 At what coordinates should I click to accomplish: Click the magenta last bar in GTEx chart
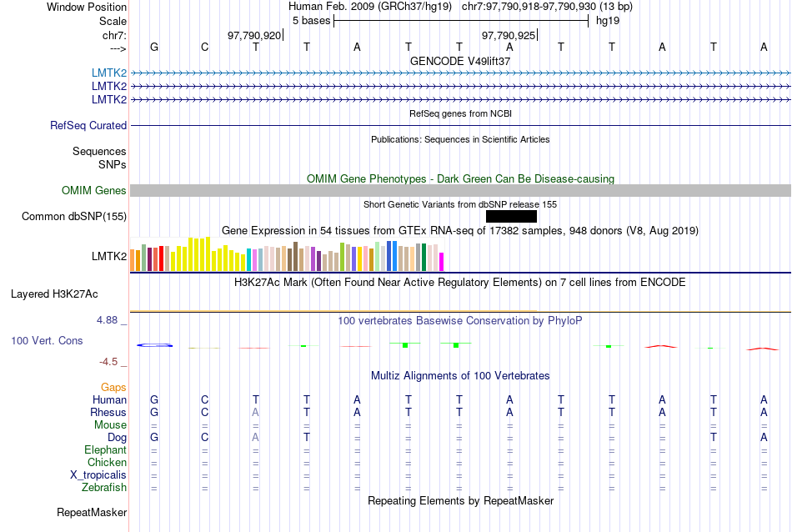(x=442, y=262)
